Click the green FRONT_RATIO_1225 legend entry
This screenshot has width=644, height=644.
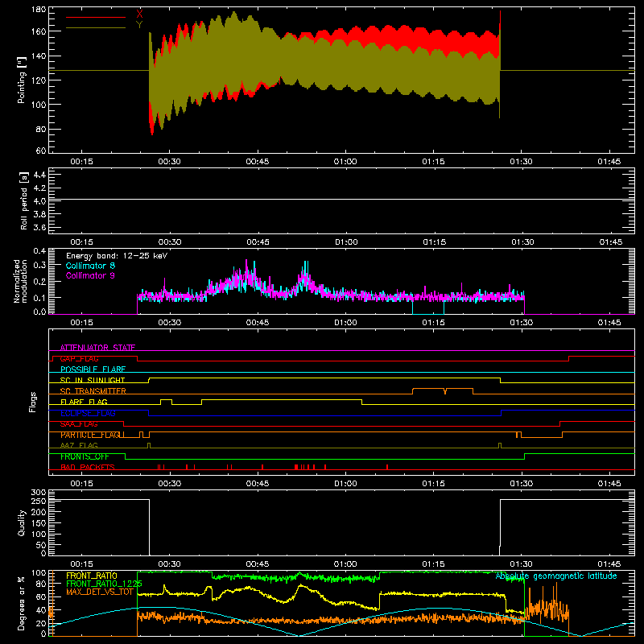(x=105, y=584)
